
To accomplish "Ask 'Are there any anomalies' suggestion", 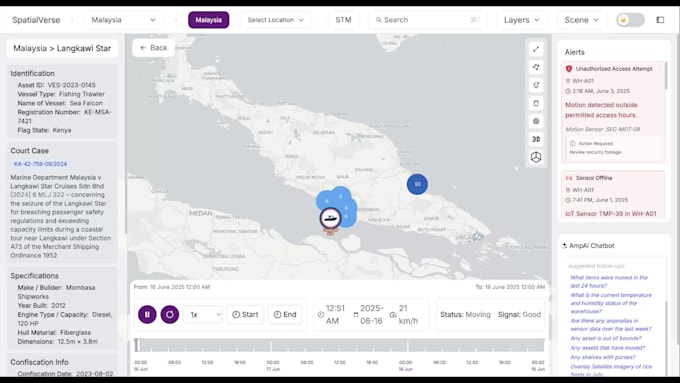I will [x=611, y=325].
